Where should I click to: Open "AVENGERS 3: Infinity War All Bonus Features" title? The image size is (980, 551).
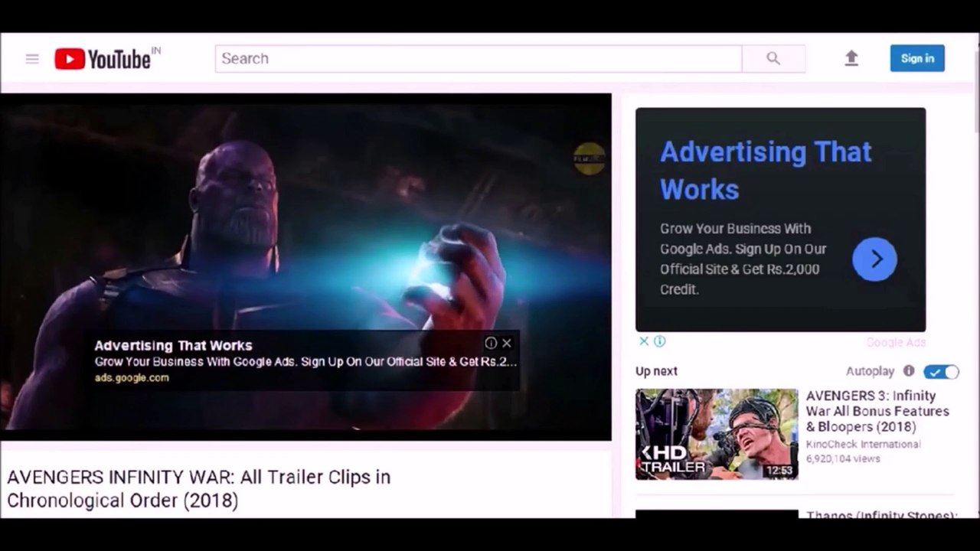pos(877,411)
